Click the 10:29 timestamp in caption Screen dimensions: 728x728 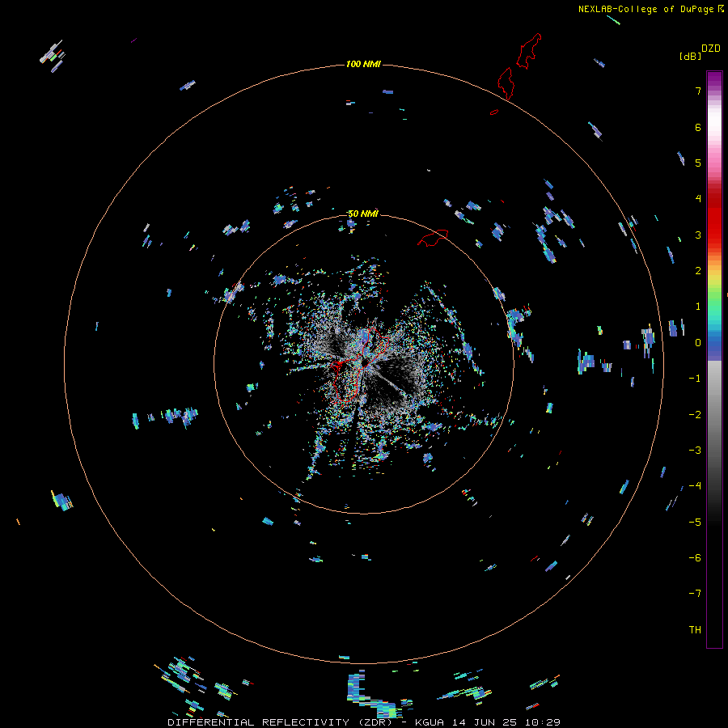click(543, 722)
